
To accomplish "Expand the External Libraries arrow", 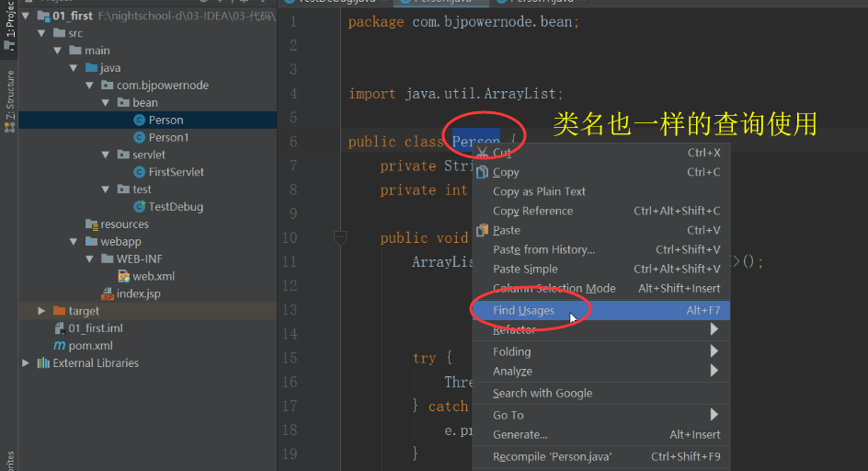I will tap(26, 363).
